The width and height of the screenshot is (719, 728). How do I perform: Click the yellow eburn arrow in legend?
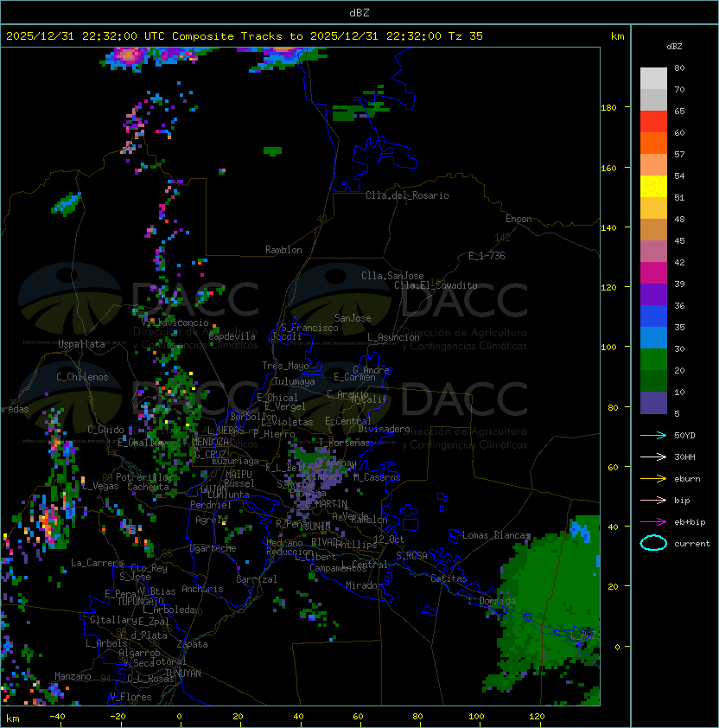pos(653,479)
